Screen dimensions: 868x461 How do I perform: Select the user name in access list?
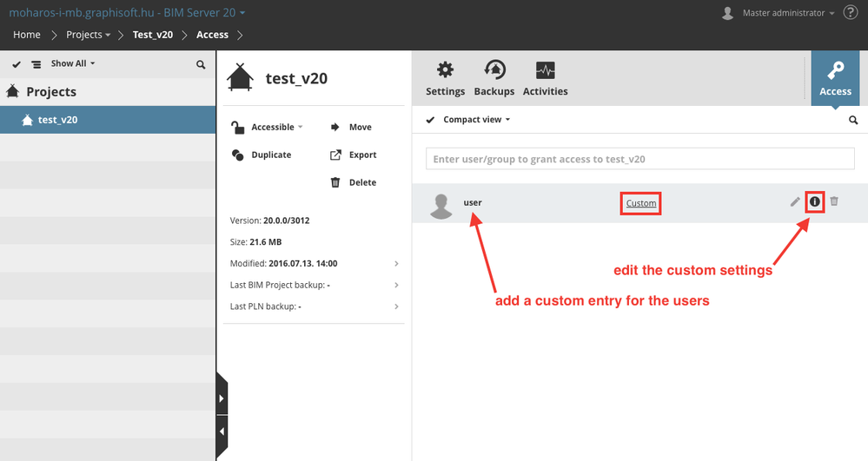[x=473, y=202]
